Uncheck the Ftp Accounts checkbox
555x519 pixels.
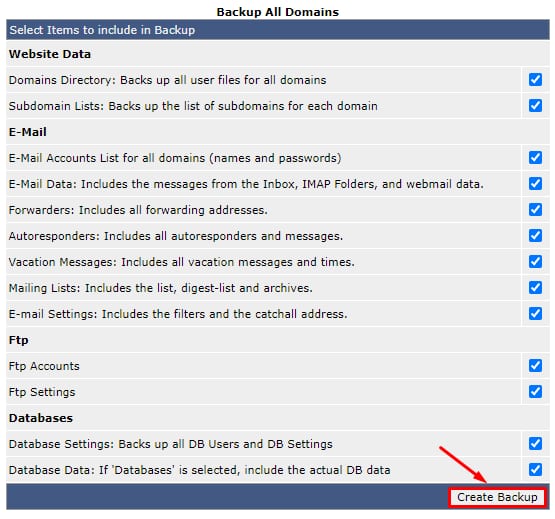[535, 366]
